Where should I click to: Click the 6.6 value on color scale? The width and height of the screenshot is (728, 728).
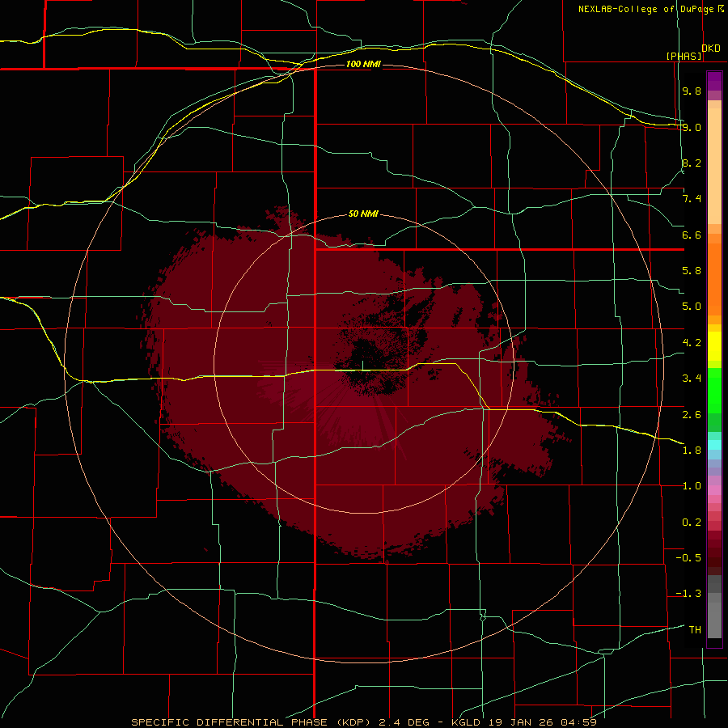pyautogui.click(x=692, y=235)
